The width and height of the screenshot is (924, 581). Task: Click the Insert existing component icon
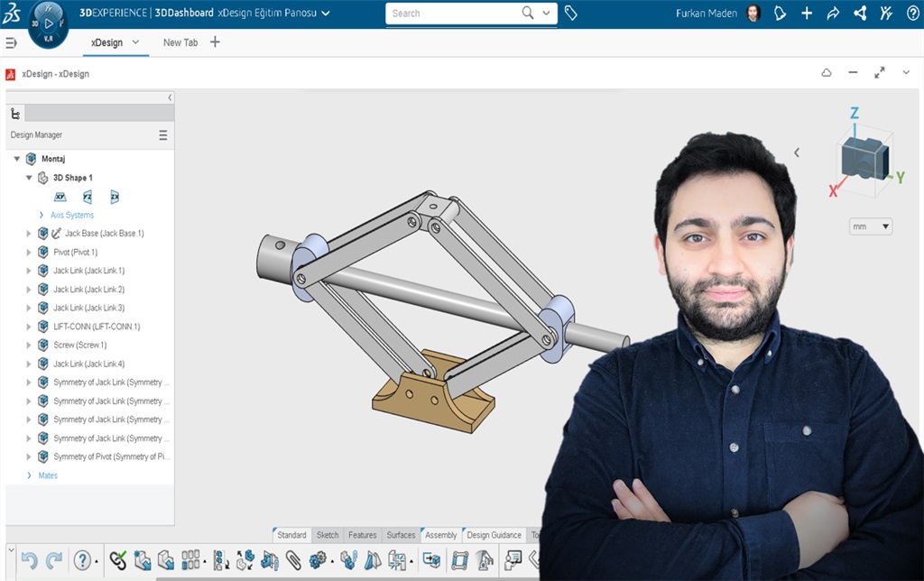[166, 559]
